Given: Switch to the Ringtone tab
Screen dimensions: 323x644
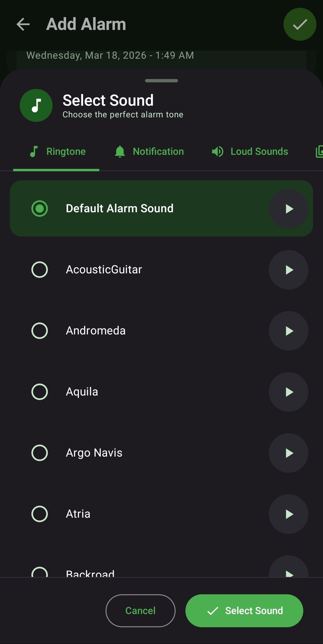Looking at the screenshot, I should (57, 152).
